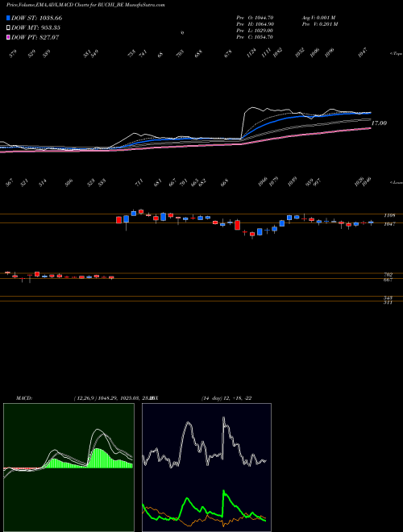Click the 667 price level label
The width and height of the screenshot is (403, 532).
pos(388,280)
